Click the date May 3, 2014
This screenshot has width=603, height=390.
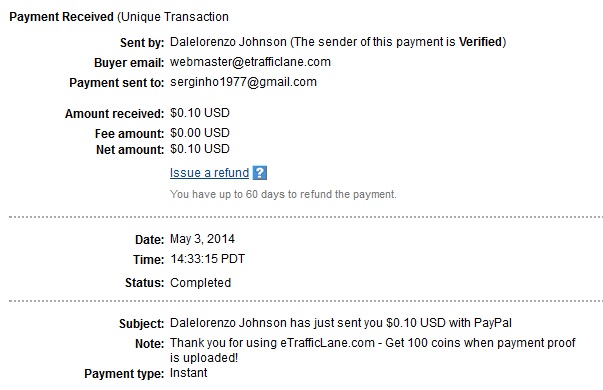(x=202, y=239)
